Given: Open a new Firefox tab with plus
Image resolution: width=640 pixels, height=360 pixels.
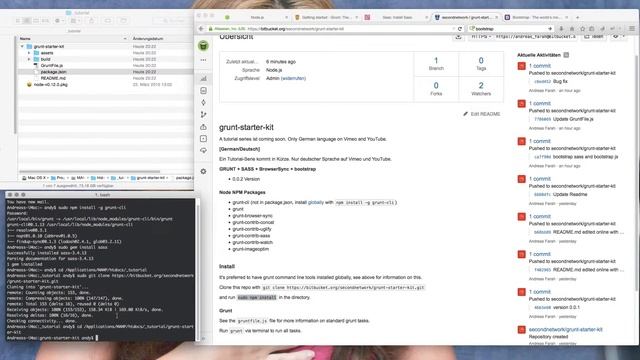Looking at the screenshot, I should coord(577,17).
